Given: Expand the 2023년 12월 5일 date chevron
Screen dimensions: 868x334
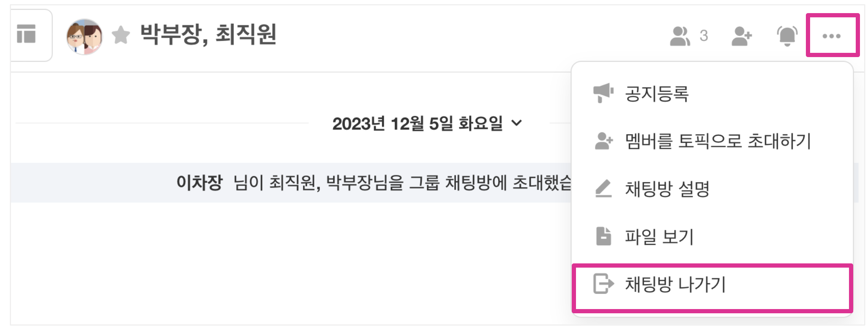Looking at the screenshot, I should click(517, 123).
